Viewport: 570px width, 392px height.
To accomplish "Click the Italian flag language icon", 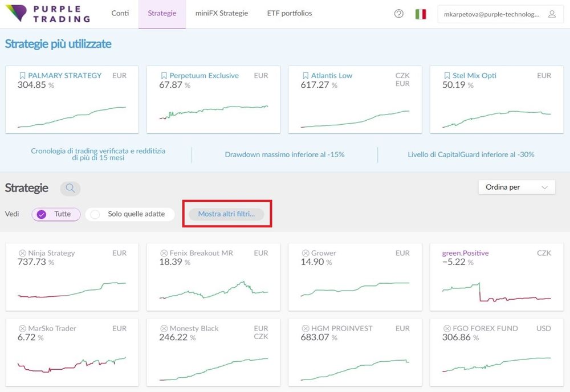I will click(x=421, y=14).
